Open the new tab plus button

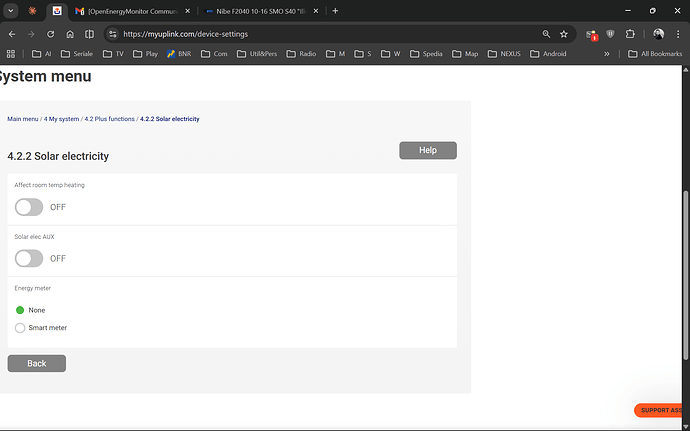point(335,11)
